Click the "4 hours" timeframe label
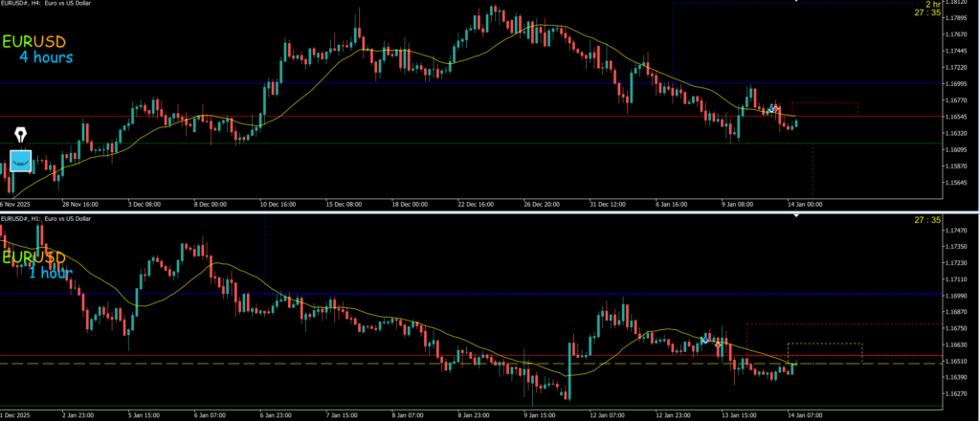 (46, 57)
